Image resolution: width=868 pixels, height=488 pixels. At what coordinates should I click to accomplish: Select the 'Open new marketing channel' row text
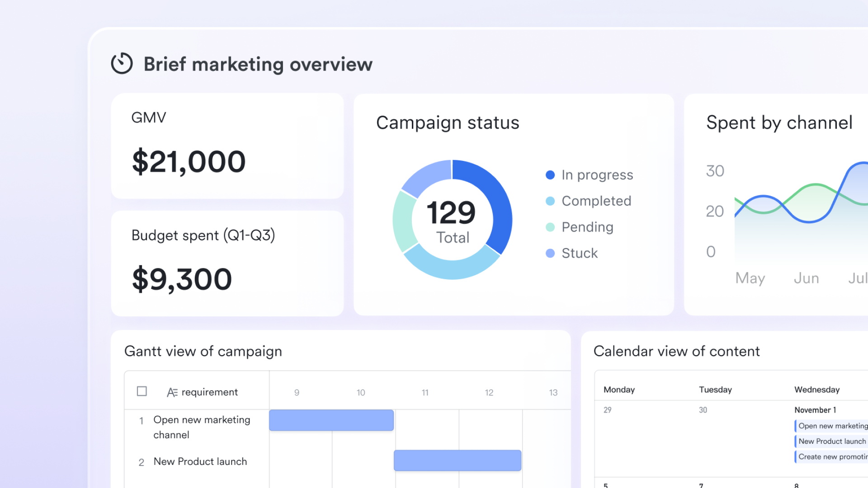click(x=202, y=427)
